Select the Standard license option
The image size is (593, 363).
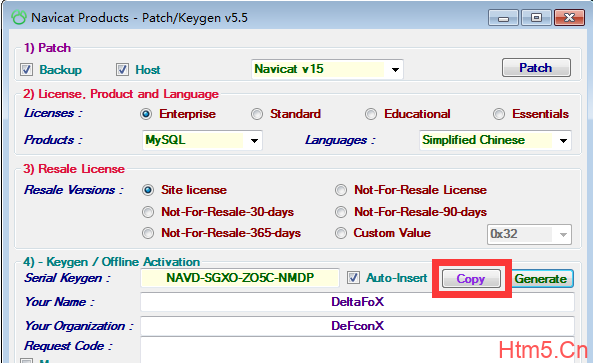(x=257, y=114)
